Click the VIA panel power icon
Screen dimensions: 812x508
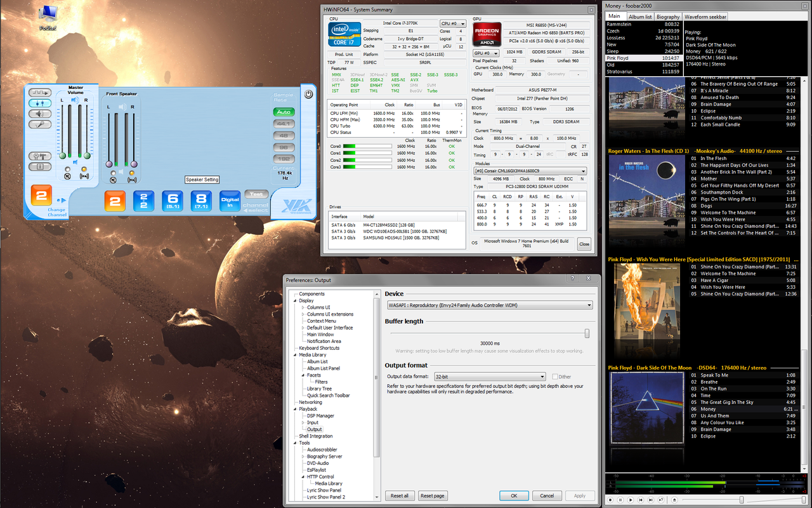coord(308,94)
